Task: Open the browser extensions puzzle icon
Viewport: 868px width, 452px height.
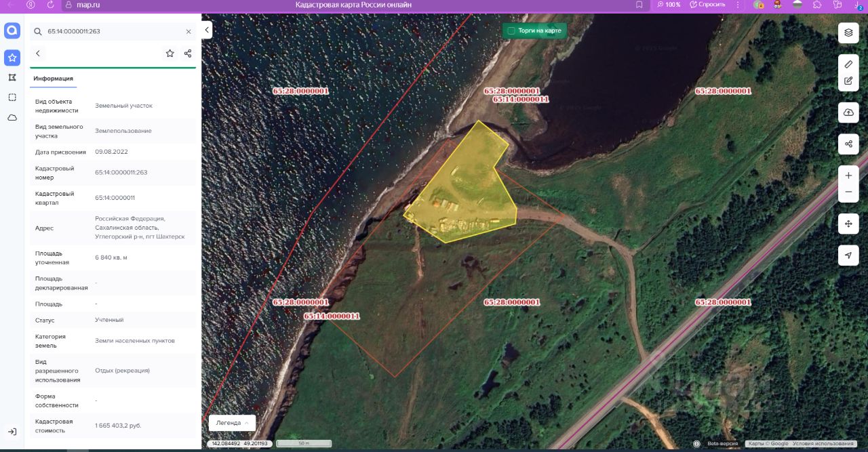Action: pyautogui.click(x=817, y=5)
